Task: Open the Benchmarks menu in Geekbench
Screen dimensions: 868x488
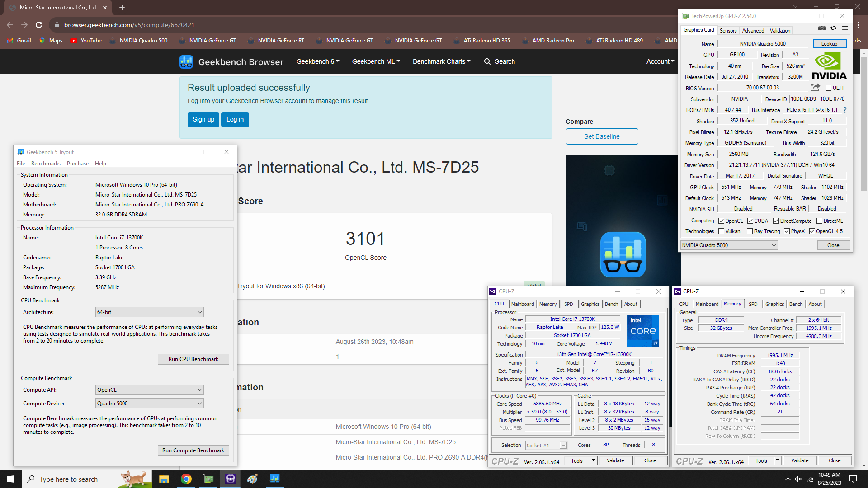Action: point(46,164)
